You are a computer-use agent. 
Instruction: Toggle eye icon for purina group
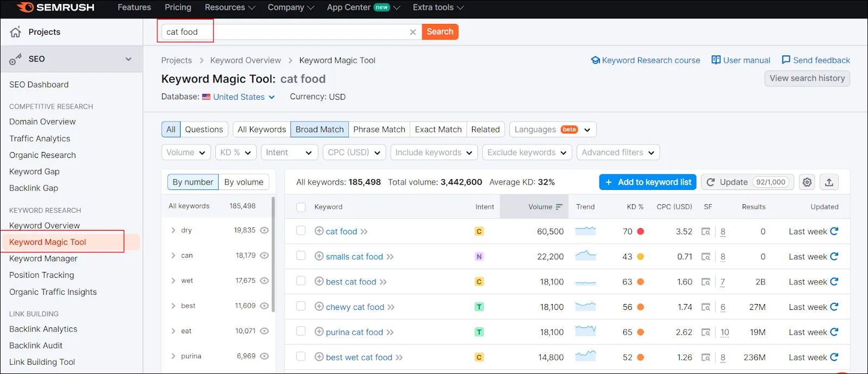pos(264,356)
